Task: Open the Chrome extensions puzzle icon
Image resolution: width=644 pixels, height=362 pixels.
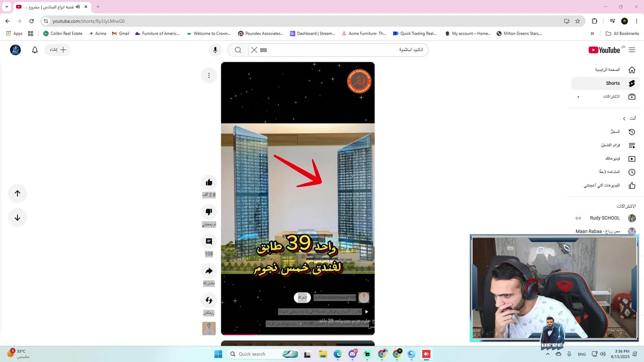Action: tap(595, 21)
